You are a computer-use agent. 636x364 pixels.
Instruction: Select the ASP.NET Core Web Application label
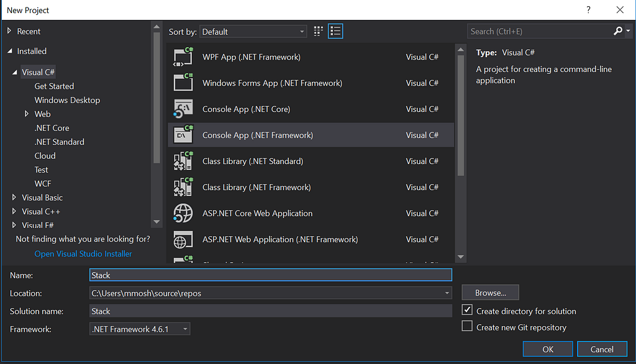tap(258, 213)
